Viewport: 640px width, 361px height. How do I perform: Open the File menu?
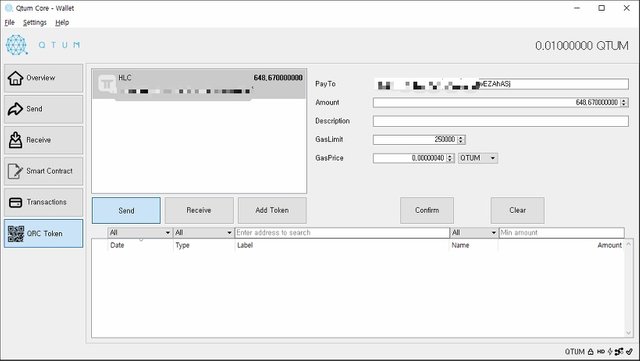[x=9, y=22]
